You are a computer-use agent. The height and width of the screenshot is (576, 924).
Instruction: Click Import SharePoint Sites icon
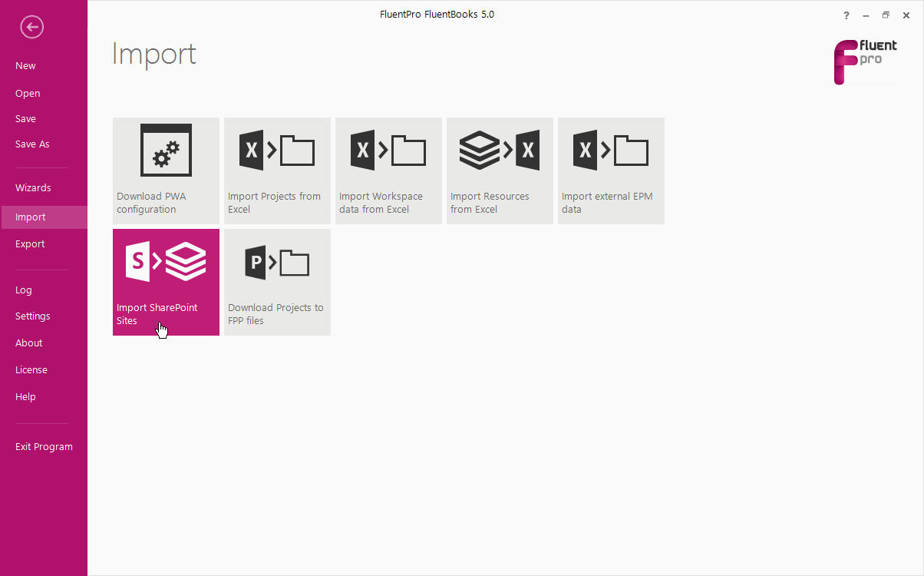pyautogui.click(x=166, y=261)
